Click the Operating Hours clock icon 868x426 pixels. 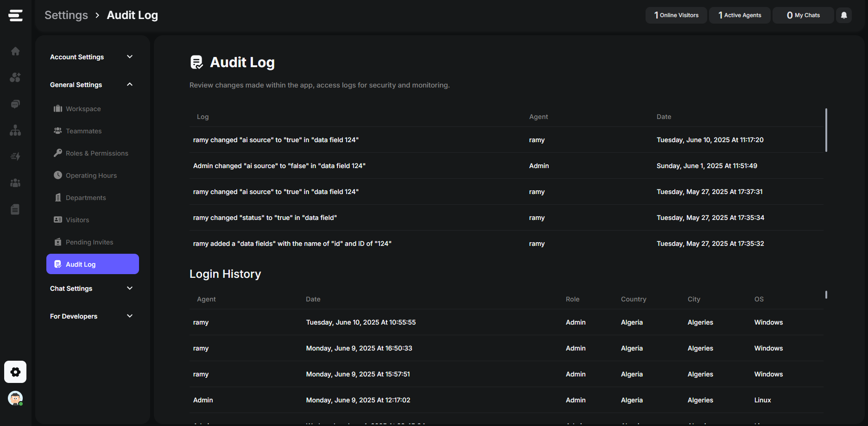(x=58, y=175)
